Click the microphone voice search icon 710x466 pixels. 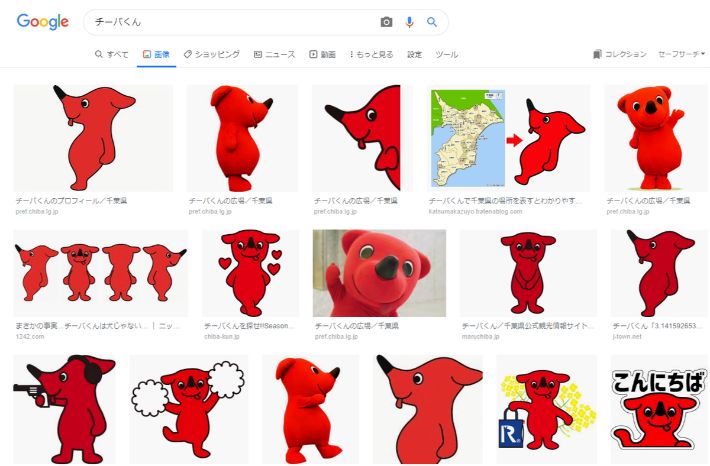coord(409,22)
